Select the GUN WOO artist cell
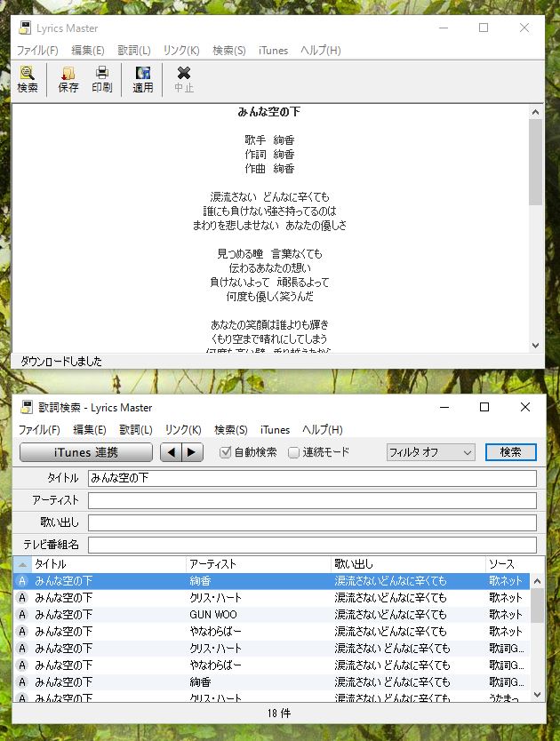Viewport: 560px width, 741px height. click(213, 614)
